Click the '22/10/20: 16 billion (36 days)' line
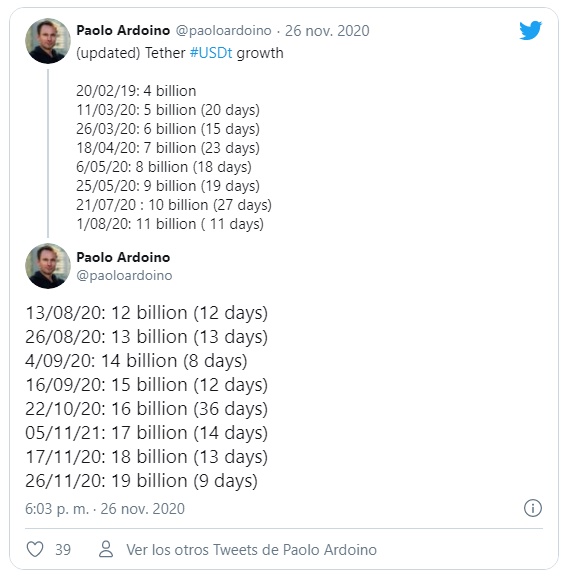569x583 pixels. click(147, 409)
